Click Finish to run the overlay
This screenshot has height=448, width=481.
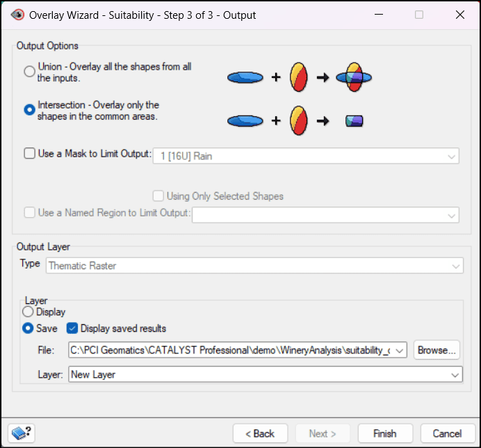pyautogui.click(x=385, y=433)
